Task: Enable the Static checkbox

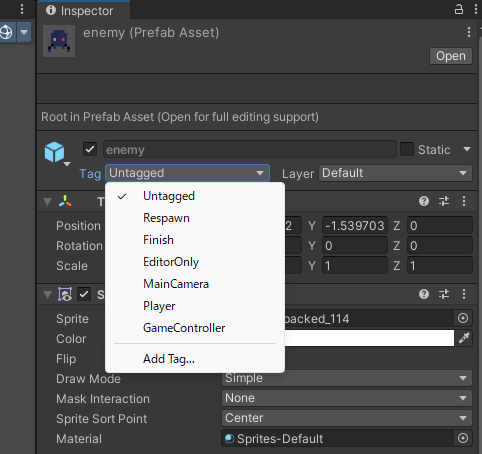Action: [407, 149]
